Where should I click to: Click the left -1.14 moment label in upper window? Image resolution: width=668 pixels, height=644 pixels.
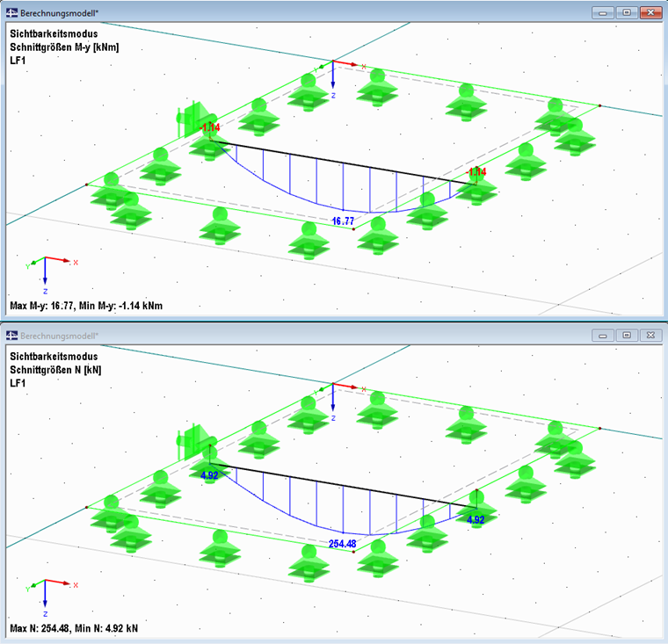tap(209, 127)
